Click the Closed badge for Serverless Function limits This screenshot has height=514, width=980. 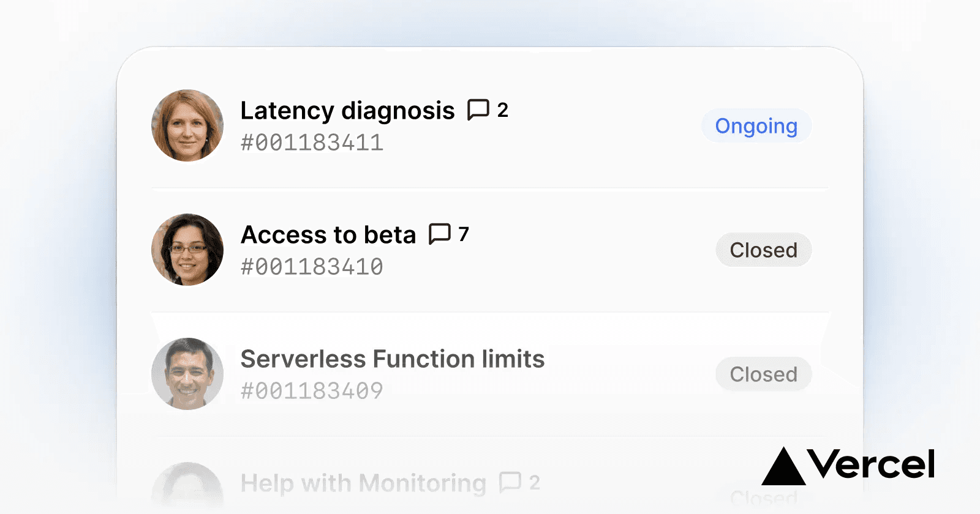[x=763, y=374]
